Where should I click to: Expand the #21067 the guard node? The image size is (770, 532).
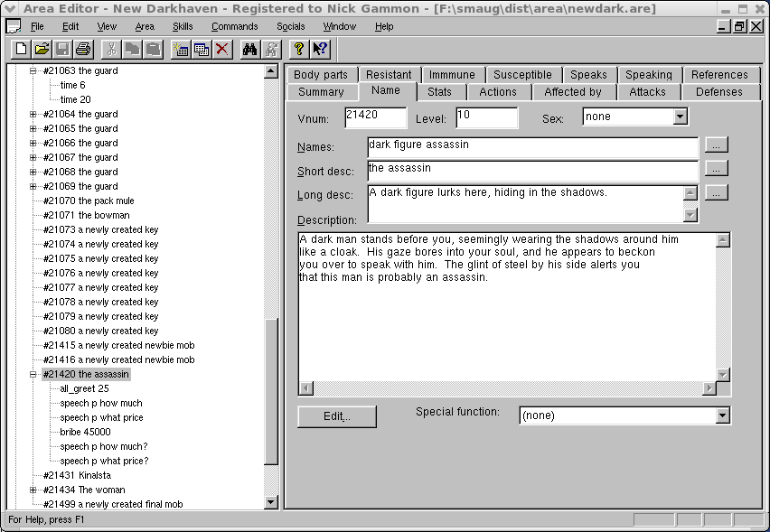pyautogui.click(x=33, y=157)
